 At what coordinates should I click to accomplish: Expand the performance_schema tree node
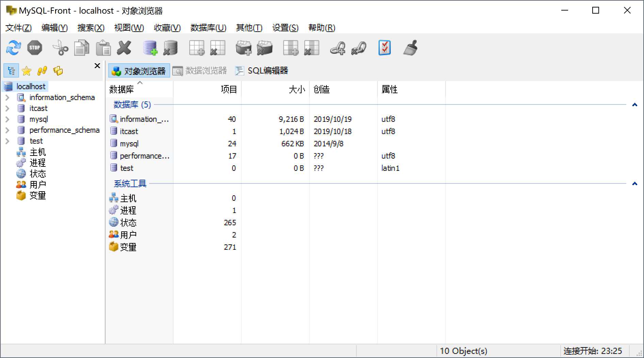tap(7, 130)
